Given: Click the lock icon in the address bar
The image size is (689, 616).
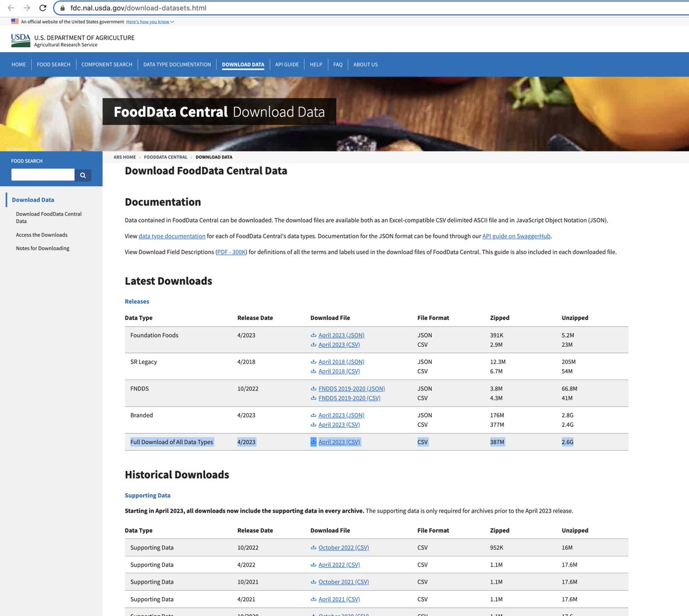Looking at the screenshot, I should tap(63, 8).
